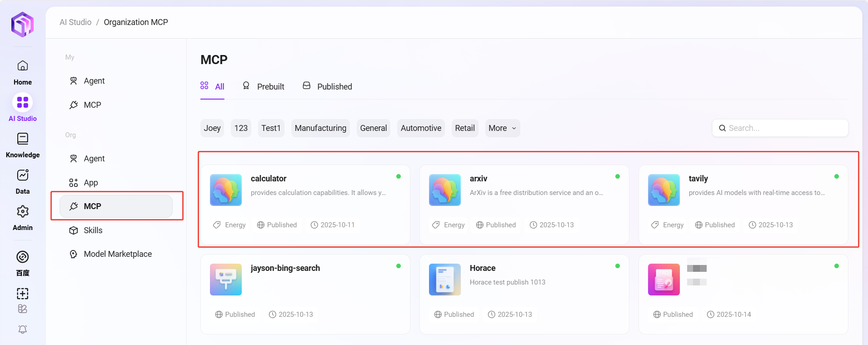
Task: Click the 百度 sidebar icon
Action: pos(22,257)
